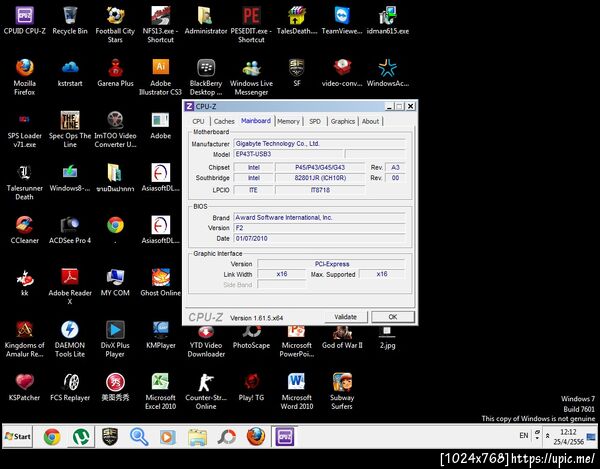
Task: Open the Windows Start menu
Action: pyautogui.click(x=18, y=436)
